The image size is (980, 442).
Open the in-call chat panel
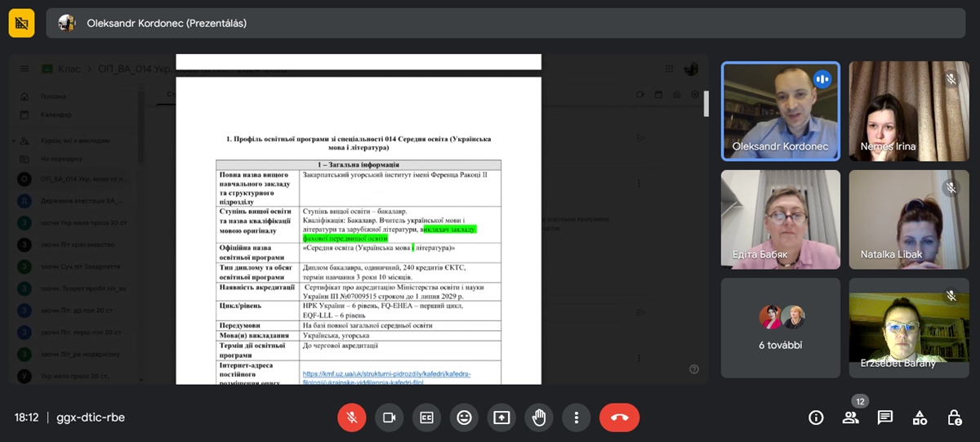point(884,417)
